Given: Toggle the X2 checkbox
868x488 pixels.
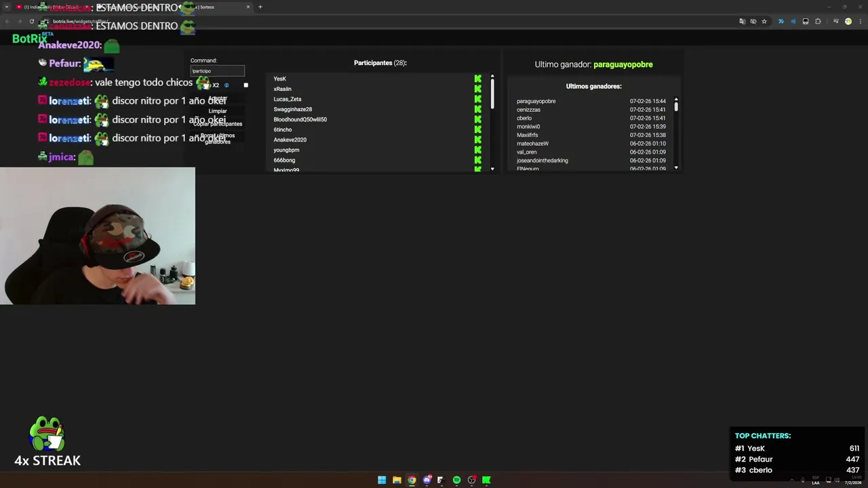Looking at the screenshot, I should 245,85.
